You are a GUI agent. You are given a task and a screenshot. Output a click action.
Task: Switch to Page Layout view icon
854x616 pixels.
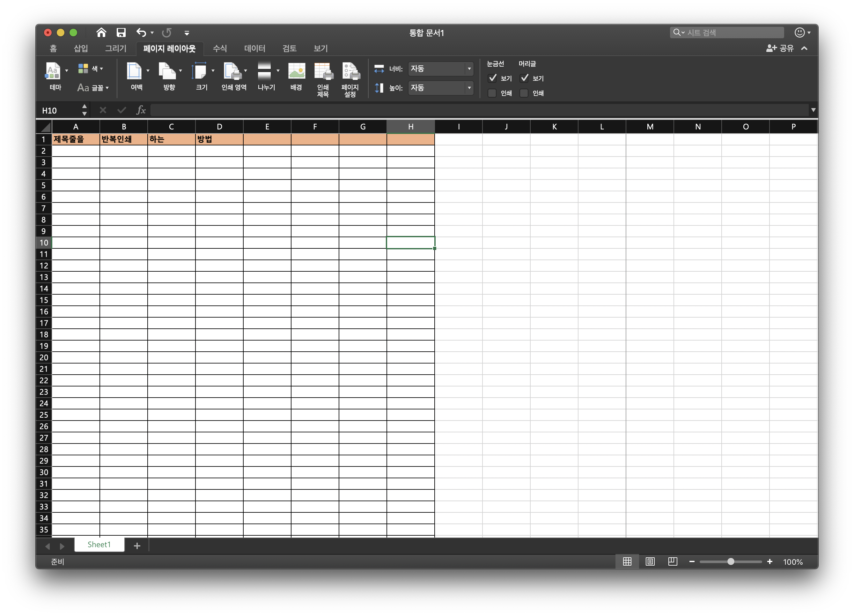[650, 561]
